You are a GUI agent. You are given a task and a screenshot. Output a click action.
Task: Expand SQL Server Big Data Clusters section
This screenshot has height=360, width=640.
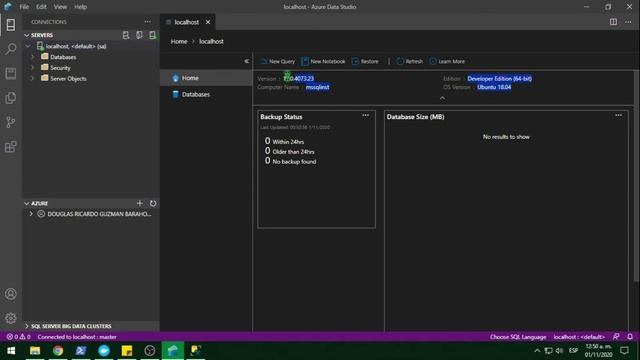27,326
